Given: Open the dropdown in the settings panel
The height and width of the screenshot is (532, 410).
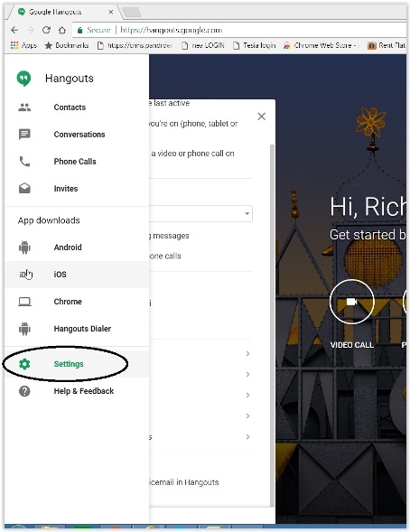Looking at the screenshot, I should coord(200,213).
